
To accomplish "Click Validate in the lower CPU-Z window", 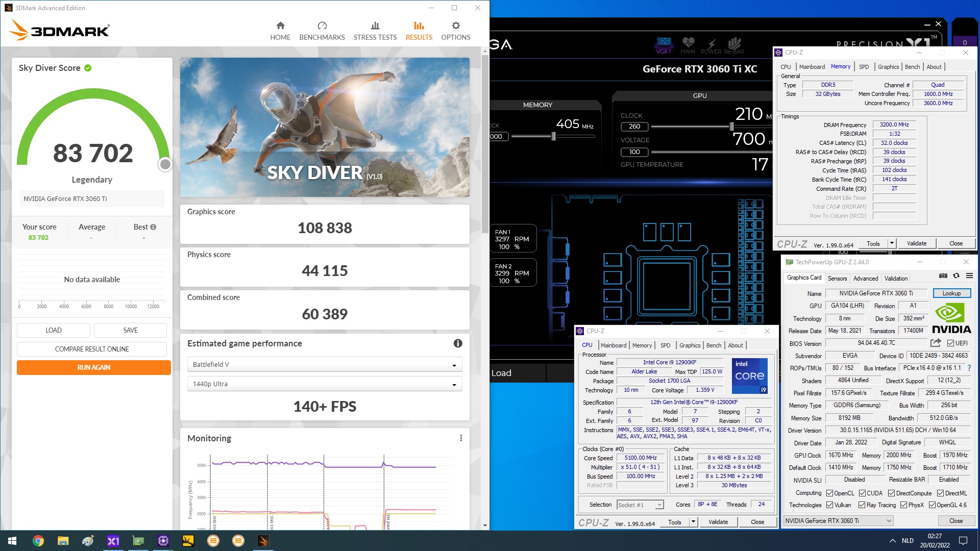I will [718, 522].
